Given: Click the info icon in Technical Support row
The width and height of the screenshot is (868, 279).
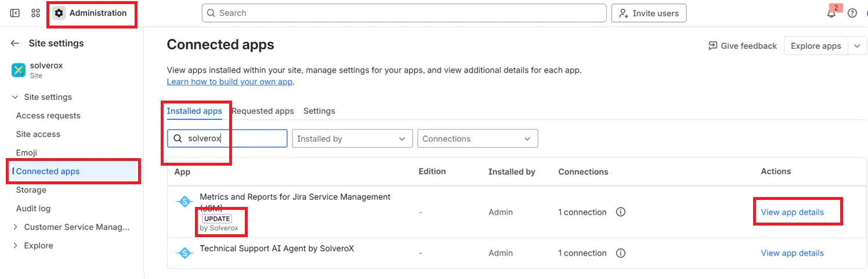Looking at the screenshot, I should 620,253.
